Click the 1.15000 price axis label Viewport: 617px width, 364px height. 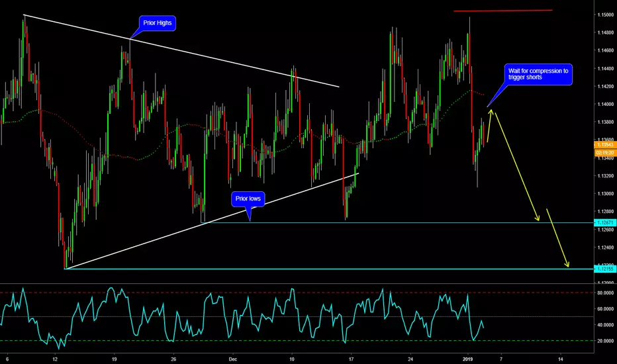[605, 15]
